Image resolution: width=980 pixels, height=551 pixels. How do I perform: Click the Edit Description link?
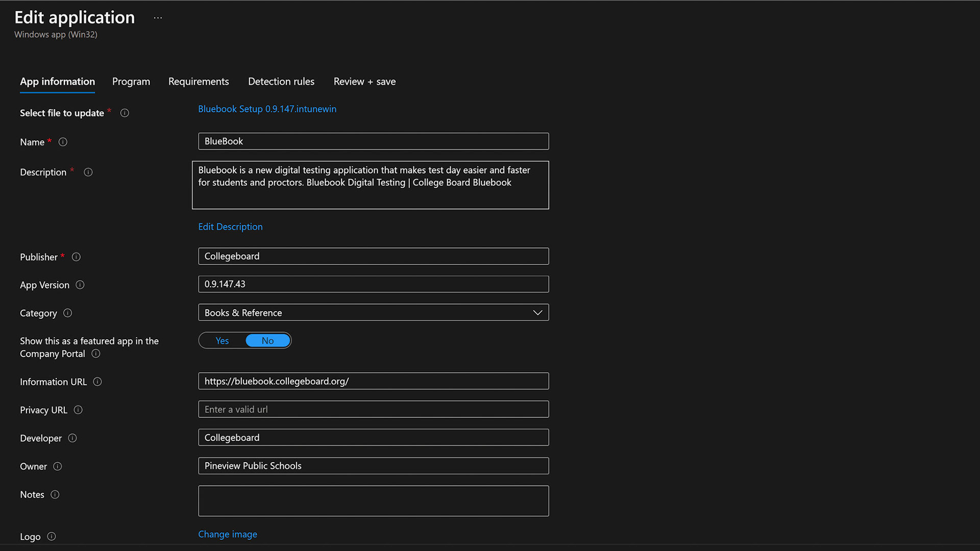[x=231, y=227]
